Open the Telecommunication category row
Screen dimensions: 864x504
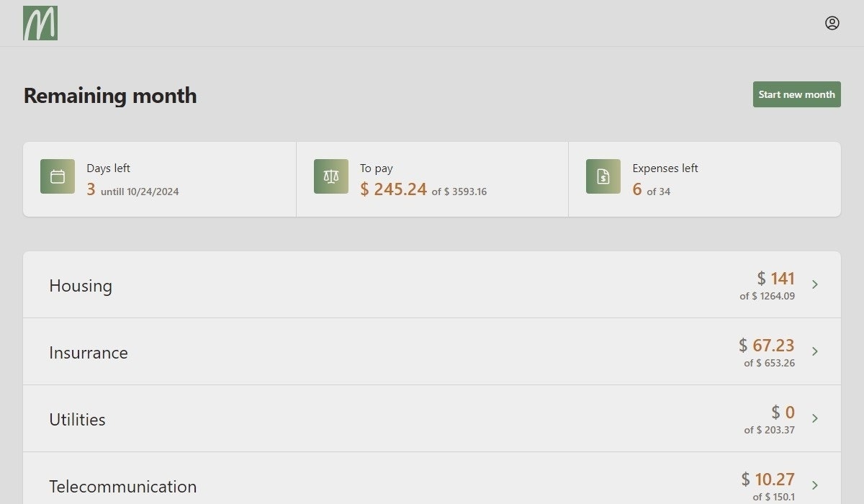[432, 479]
